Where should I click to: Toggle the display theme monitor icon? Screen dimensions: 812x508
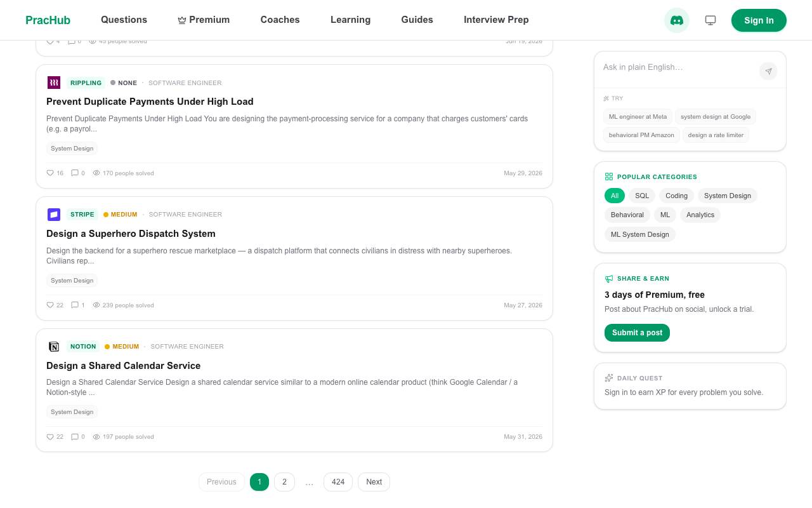point(710,20)
